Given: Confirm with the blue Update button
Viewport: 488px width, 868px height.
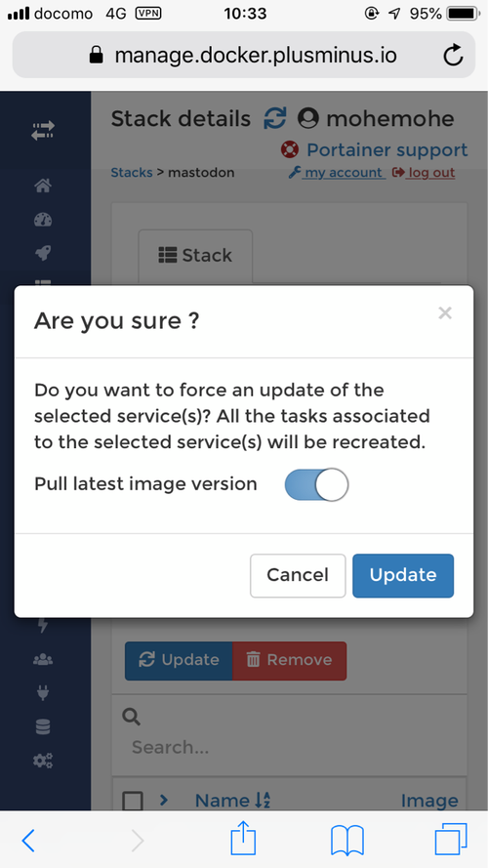Looking at the screenshot, I should [x=403, y=576].
